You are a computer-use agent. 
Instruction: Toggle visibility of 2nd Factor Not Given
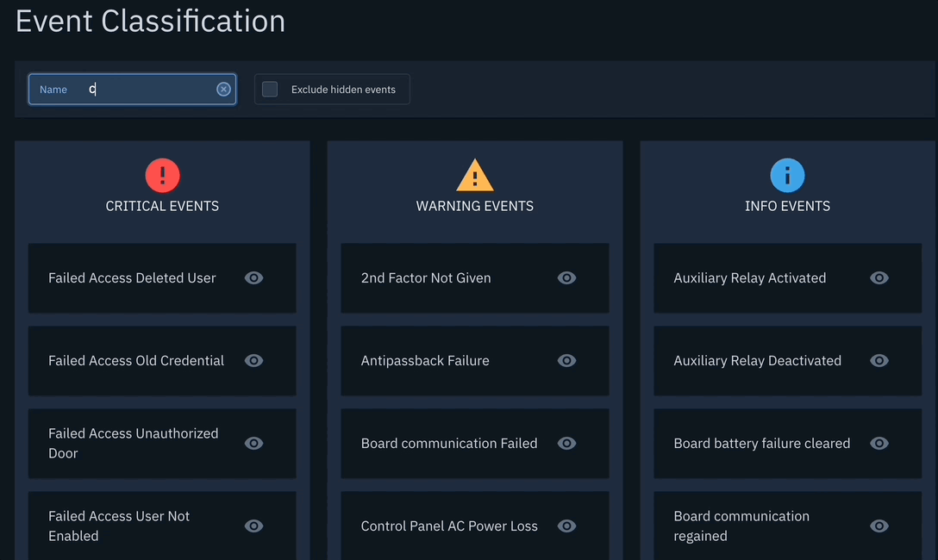click(x=566, y=278)
